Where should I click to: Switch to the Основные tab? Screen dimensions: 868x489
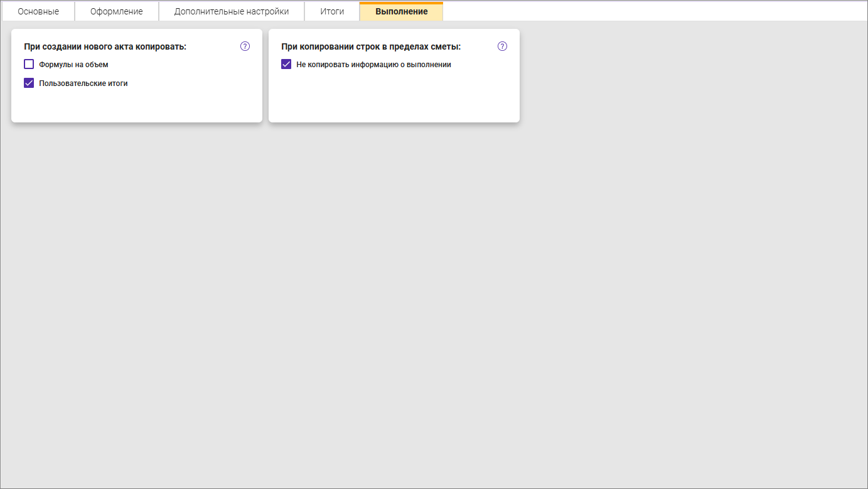coord(38,11)
